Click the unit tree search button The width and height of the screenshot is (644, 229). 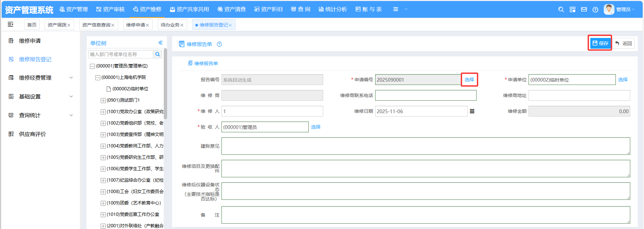coord(157,54)
